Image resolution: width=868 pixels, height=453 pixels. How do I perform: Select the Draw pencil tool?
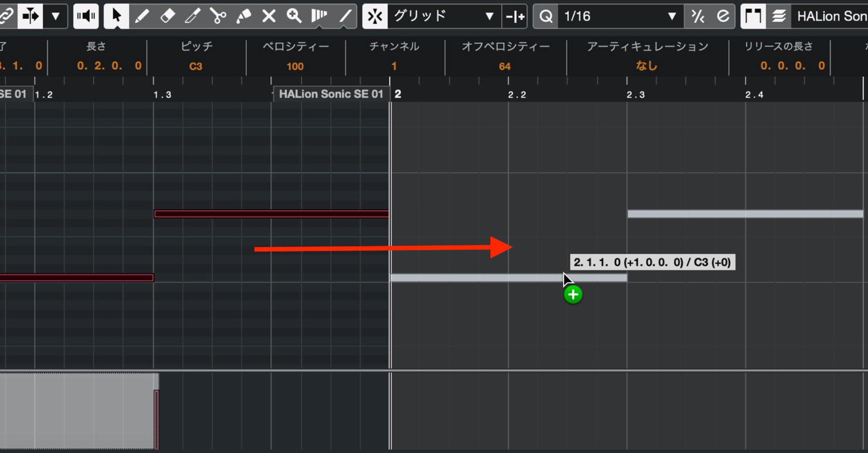[x=142, y=16]
